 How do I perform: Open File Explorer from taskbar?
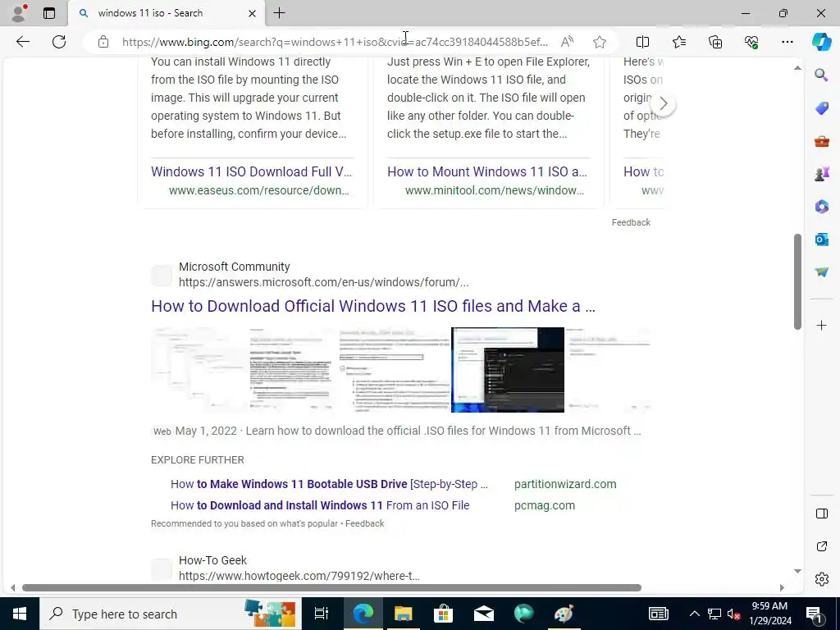(x=403, y=614)
